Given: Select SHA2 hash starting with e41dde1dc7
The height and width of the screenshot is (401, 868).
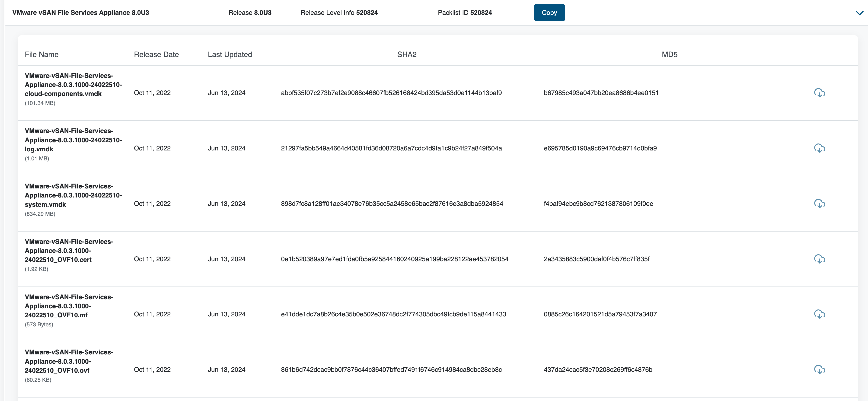Looking at the screenshot, I should click(393, 314).
